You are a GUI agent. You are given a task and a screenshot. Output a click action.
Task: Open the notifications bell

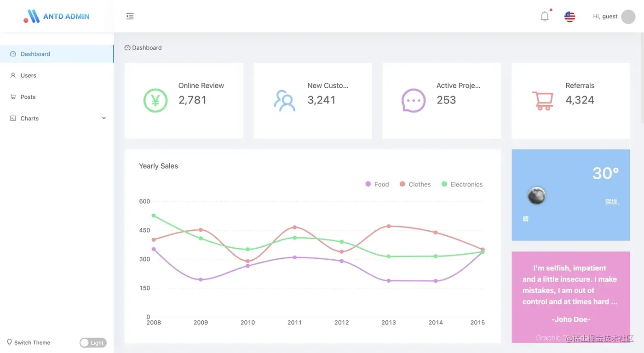click(x=545, y=16)
